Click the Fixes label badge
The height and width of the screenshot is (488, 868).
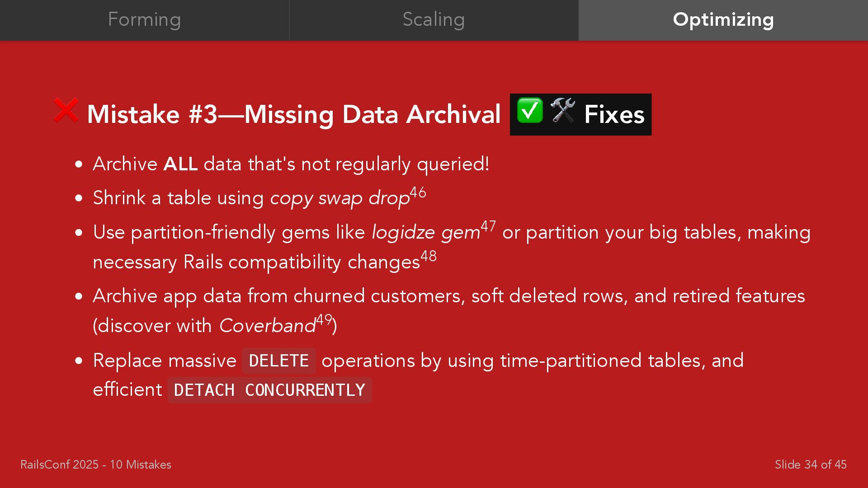tap(580, 114)
